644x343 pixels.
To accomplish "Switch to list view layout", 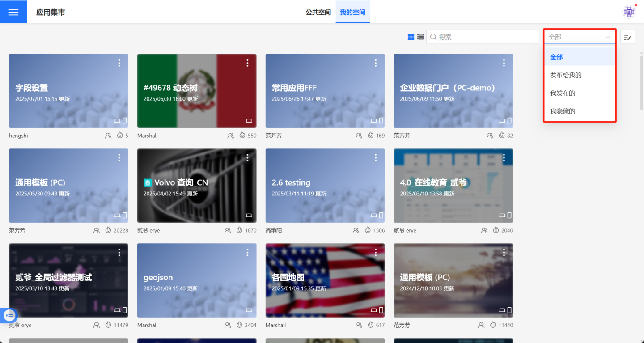I will [x=420, y=37].
